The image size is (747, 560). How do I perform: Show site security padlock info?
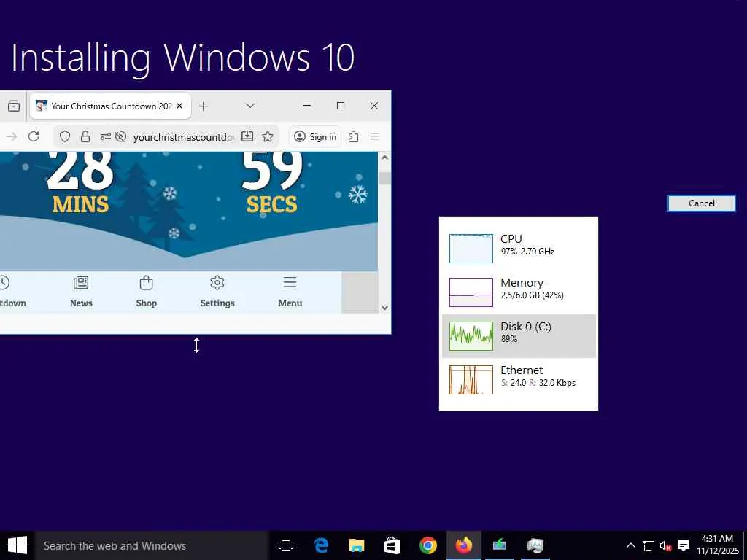click(85, 136)
